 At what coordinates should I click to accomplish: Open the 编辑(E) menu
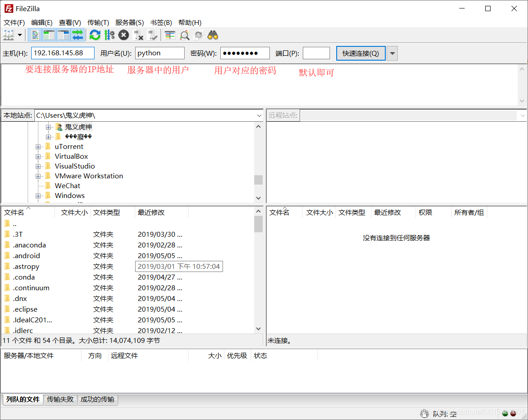click(x=42, y=23)
